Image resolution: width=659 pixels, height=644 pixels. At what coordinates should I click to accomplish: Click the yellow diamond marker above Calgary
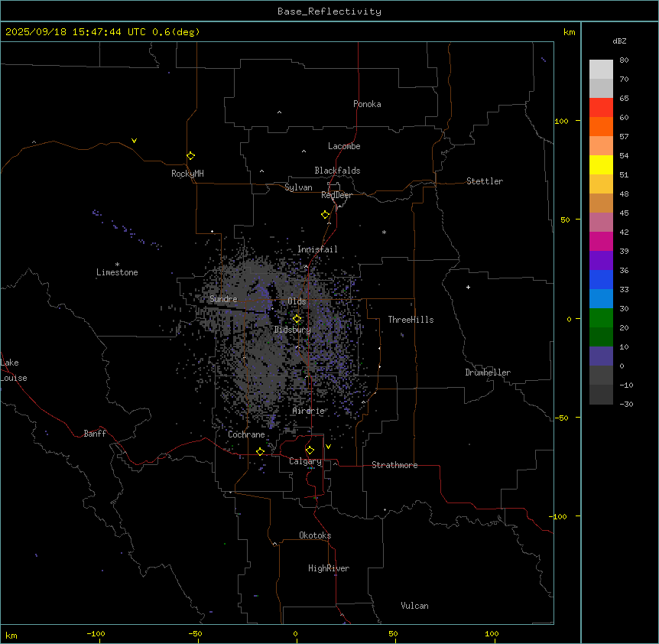tap(310, 450)
